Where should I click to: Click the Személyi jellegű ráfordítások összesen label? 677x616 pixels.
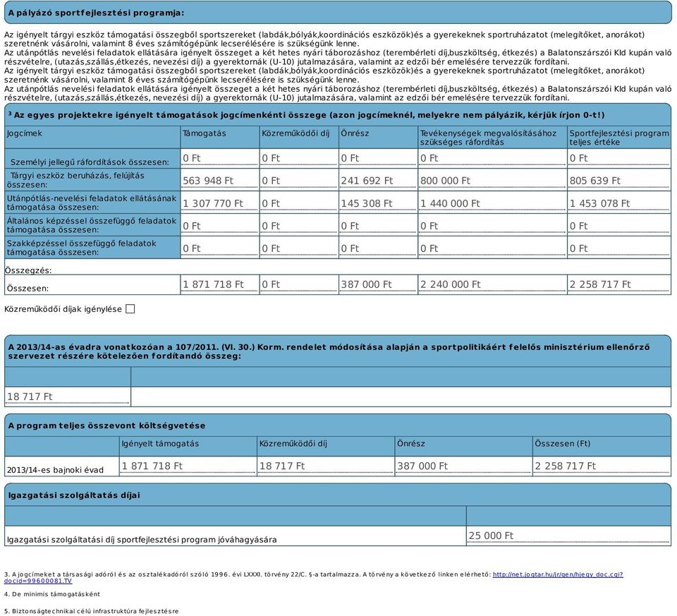click(90, 162)
